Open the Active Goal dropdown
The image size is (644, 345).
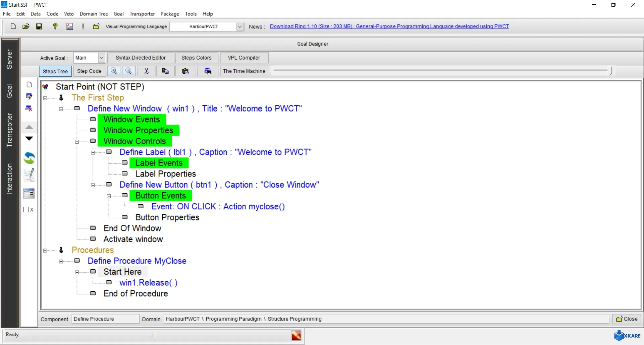[102, 58]
